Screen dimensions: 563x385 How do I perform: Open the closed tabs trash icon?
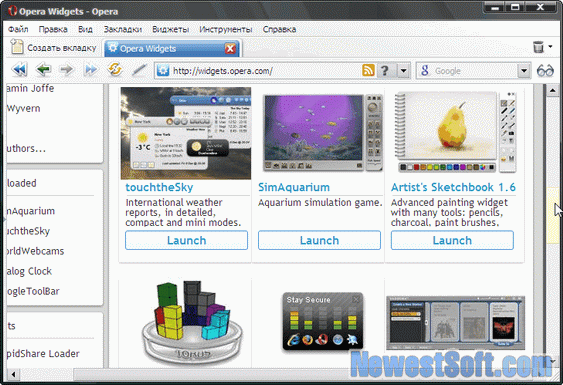click(x=538, y=47)
